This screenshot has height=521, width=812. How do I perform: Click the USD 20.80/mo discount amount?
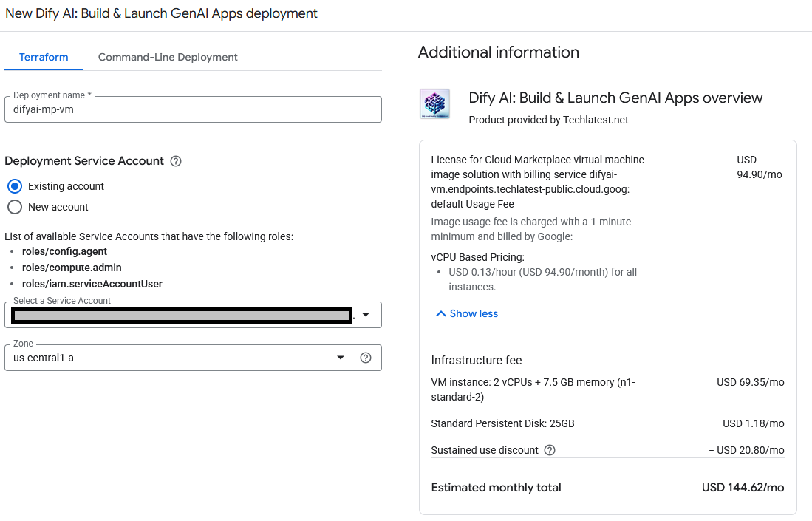pos(747,450)
